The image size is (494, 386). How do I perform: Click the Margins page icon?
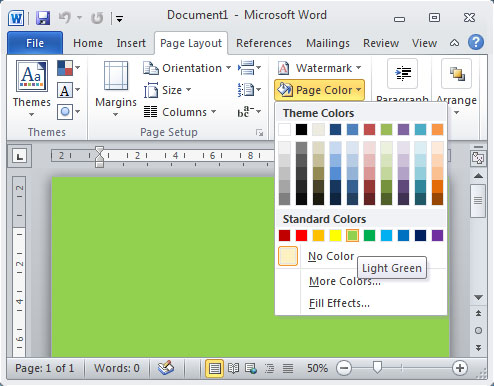pos(116,76)
